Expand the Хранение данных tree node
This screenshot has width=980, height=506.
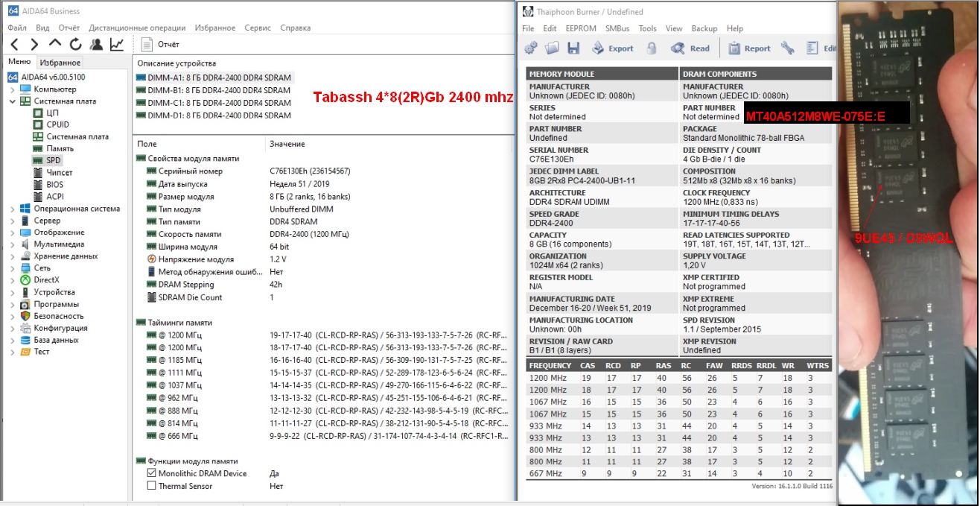pyautogui.click(x=12, y=256)
